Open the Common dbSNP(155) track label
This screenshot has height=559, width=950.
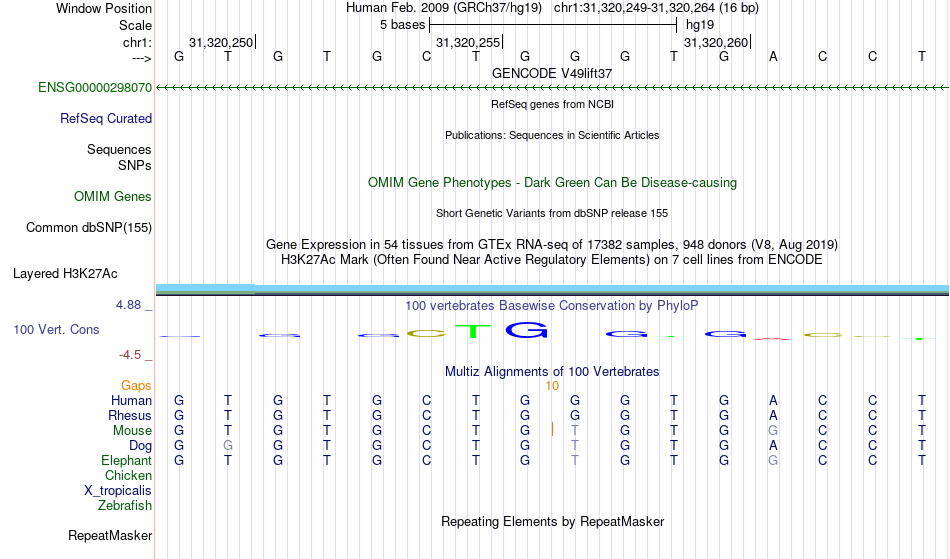[89, 227]
